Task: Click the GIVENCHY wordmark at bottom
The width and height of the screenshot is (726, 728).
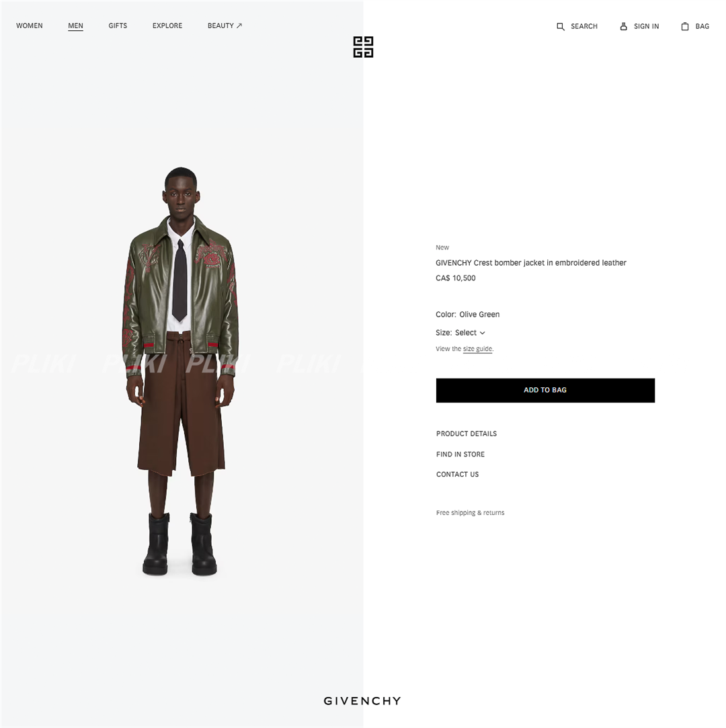Action: pos(362,700)
